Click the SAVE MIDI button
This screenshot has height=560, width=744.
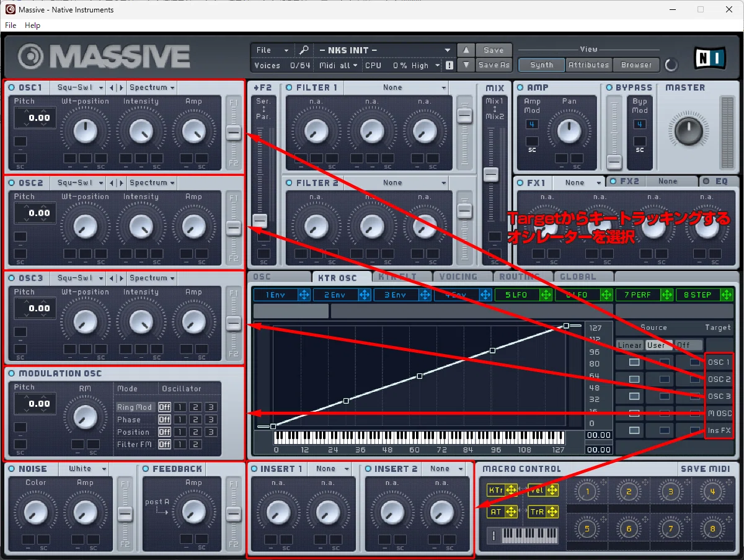pos(706,469)
